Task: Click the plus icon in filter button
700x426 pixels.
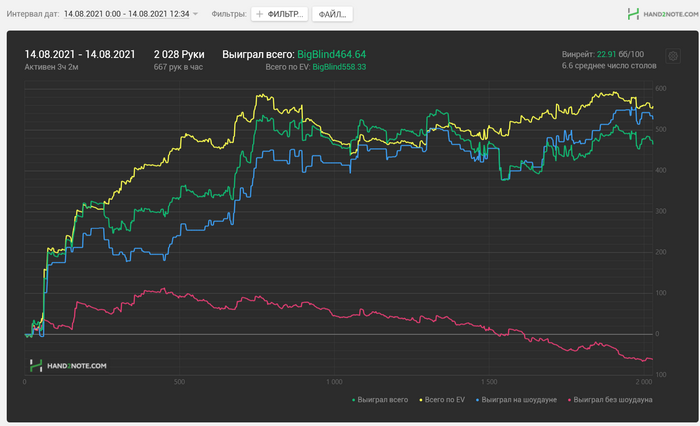Action: click(x=259, y=14)
